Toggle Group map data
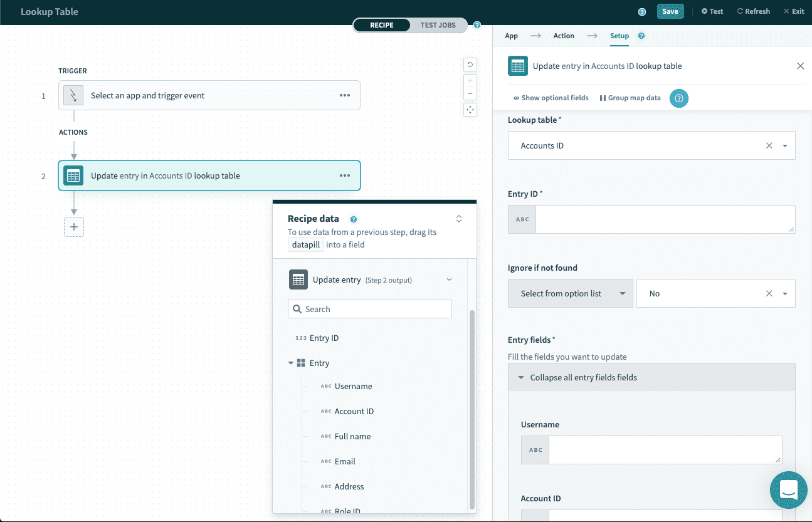The width and height of the screenshot is (812, 522). (630, 98)
